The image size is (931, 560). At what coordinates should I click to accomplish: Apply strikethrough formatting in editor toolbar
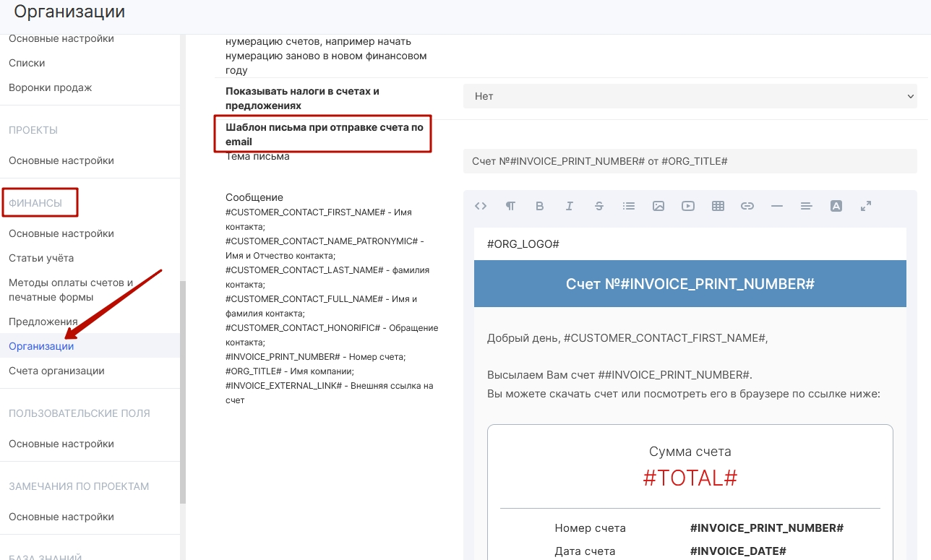[x=598, y=206]
